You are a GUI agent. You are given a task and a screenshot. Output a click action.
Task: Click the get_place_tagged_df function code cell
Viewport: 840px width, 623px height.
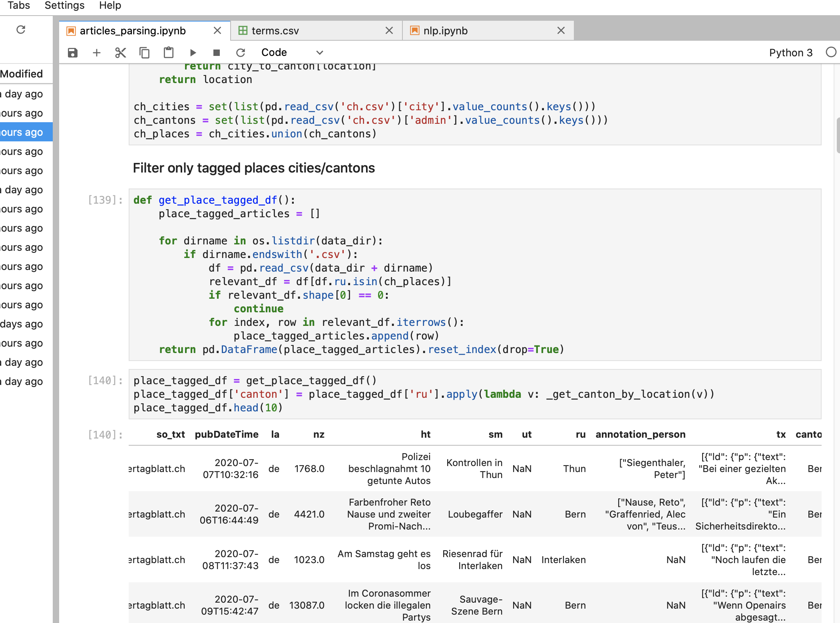tap(474, 275)
